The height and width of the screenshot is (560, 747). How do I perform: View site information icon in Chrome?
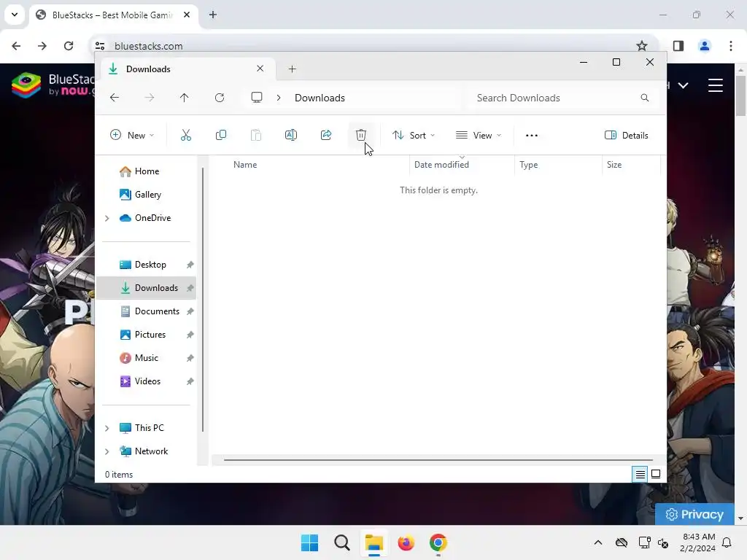100,46
